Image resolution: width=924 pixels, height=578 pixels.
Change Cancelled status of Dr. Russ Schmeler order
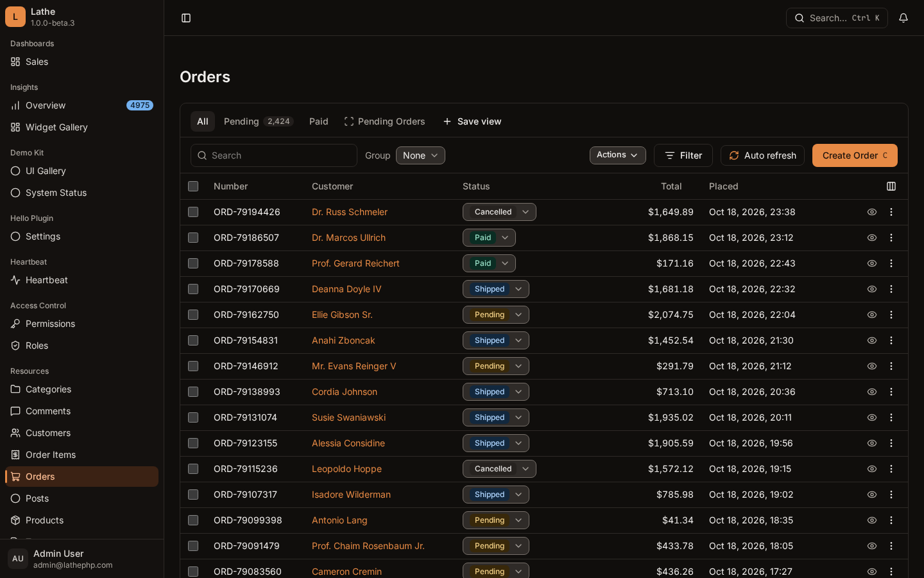pos(499,212)
